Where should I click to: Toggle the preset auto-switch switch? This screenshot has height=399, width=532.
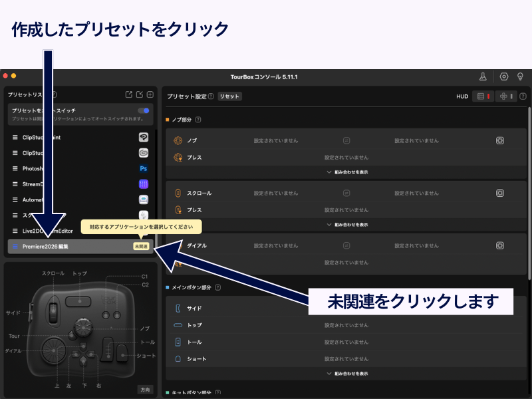[x=144, y=110]
